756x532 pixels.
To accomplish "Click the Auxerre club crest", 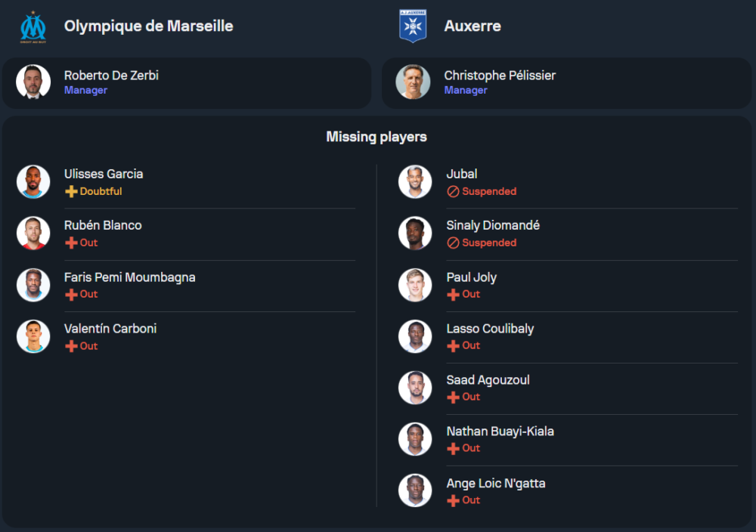I will 413,26.
